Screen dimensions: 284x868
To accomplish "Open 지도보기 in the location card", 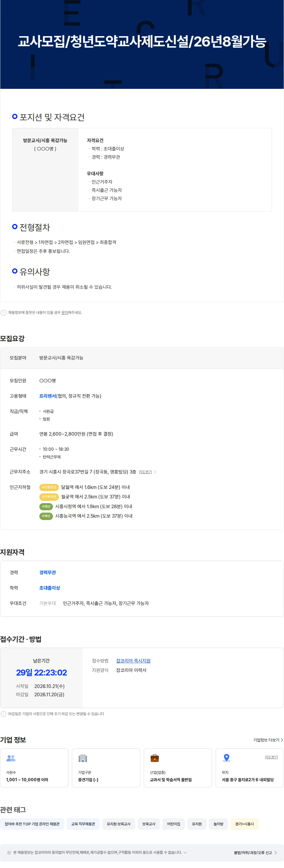I will pos(271,757).
